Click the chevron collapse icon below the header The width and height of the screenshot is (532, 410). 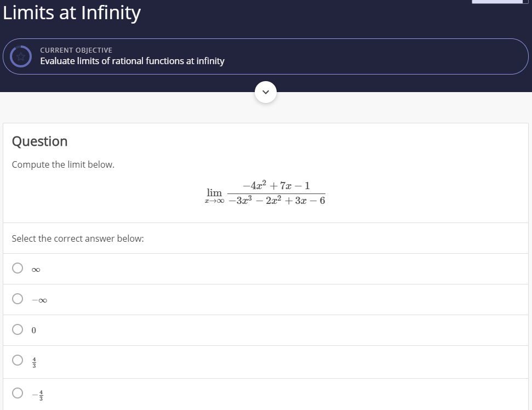tap(266, 92)
